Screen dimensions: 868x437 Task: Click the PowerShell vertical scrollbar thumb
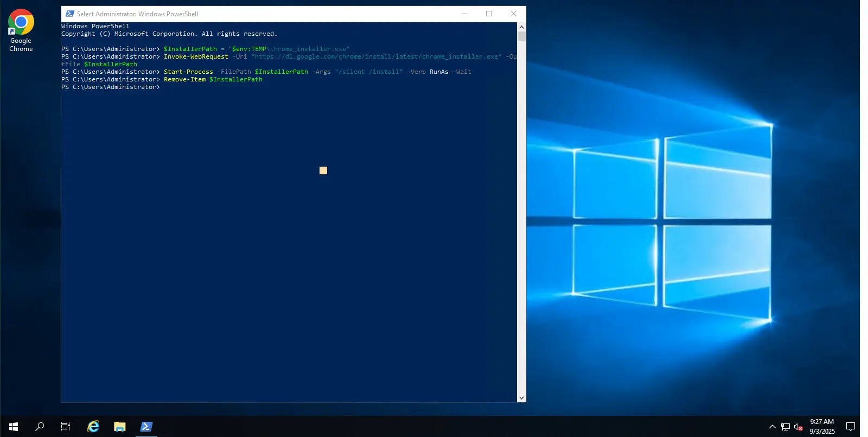(x=521, y=36)
